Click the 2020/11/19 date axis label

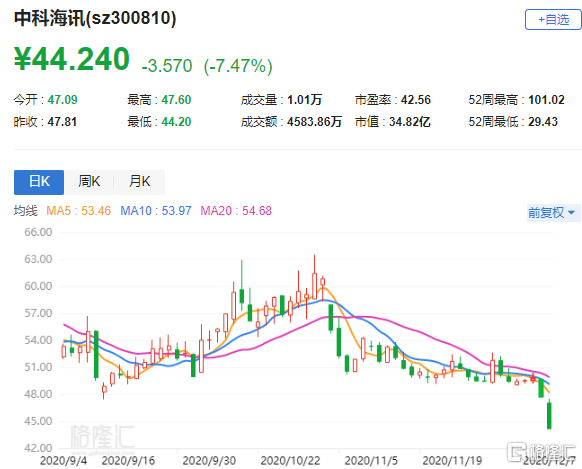tap(452, 461)
